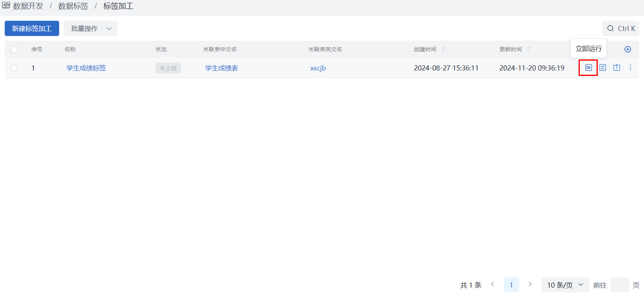Sort by 创建时间 column
The image size is (644, 297).
(443, 49)
